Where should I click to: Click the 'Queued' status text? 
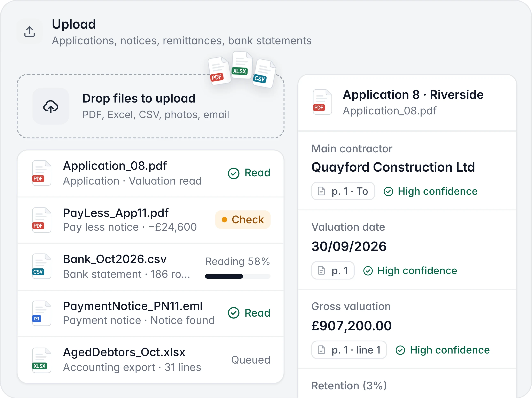coord(251,360)
